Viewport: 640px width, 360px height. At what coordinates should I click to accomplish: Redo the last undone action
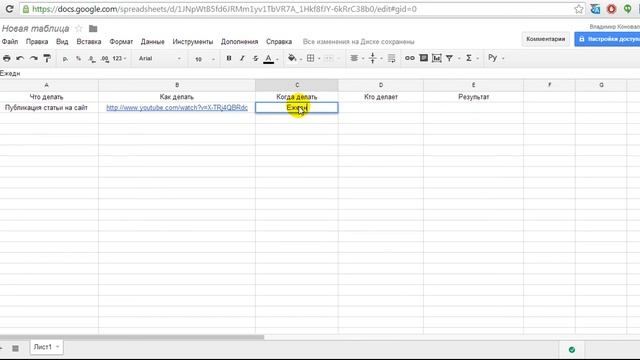[x=34, y=58]
